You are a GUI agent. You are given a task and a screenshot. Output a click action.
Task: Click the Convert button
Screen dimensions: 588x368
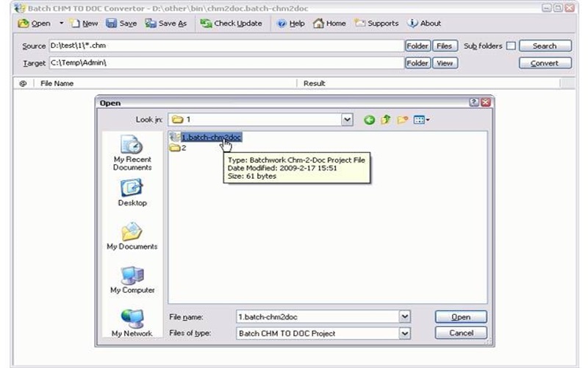pos(545,63)
